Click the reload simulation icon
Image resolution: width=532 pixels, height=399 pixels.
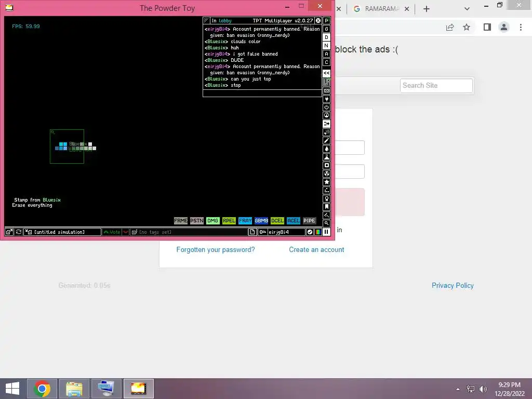(19, 232)
